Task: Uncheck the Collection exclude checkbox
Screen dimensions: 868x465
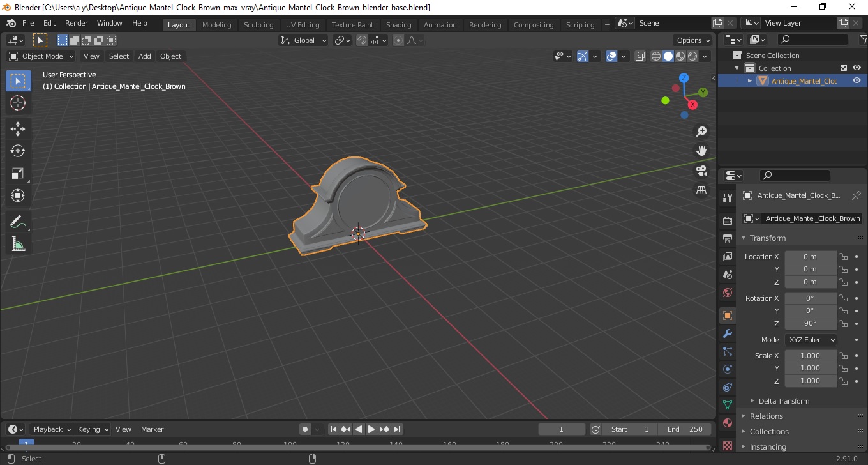Action: tap(844, 68)
